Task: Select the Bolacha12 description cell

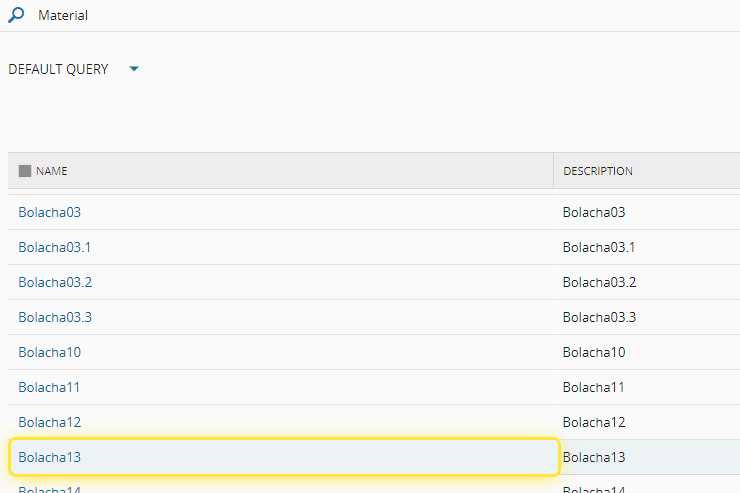Action: click(594, 422)
